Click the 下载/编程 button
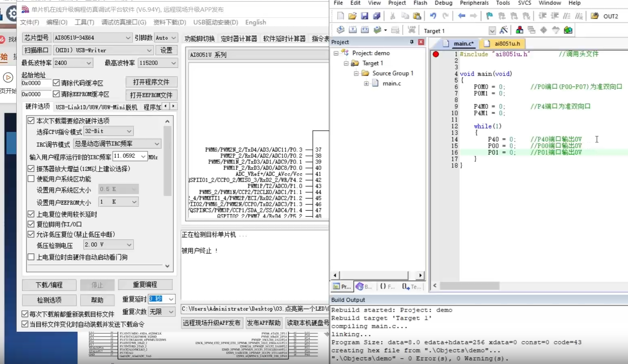 pyautogui.click(x=49, y=285)
